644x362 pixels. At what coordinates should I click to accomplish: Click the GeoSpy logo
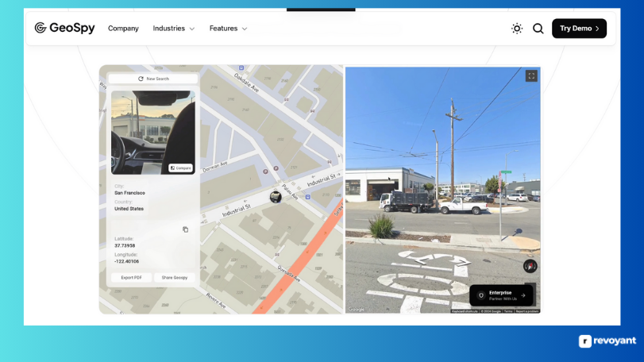[x=64, y=28]
